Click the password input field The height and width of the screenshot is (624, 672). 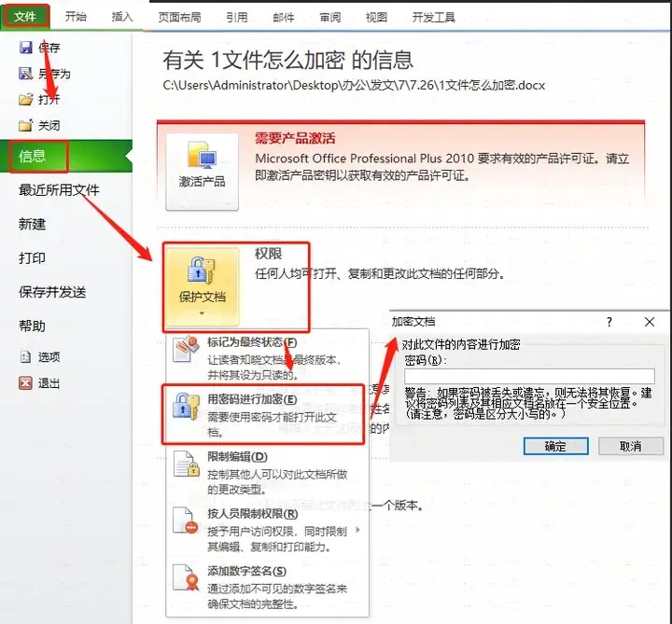click(x=529, y=376)
